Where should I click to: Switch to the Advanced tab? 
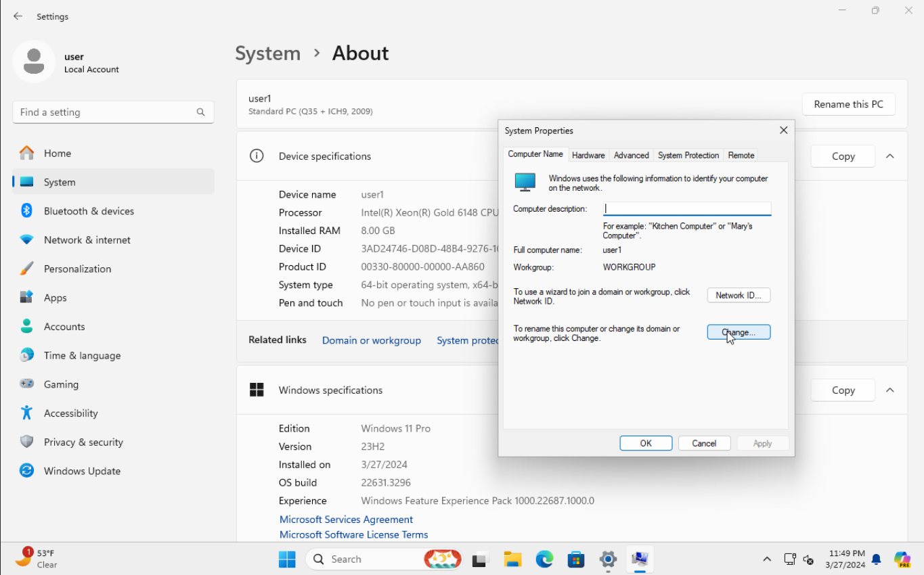tap(631, 155)
